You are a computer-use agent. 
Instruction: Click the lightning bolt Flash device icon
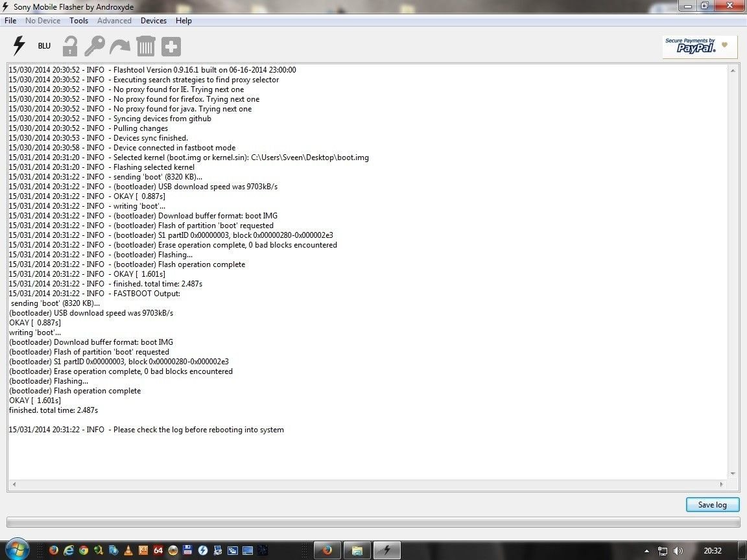click(x=19, y=46)
